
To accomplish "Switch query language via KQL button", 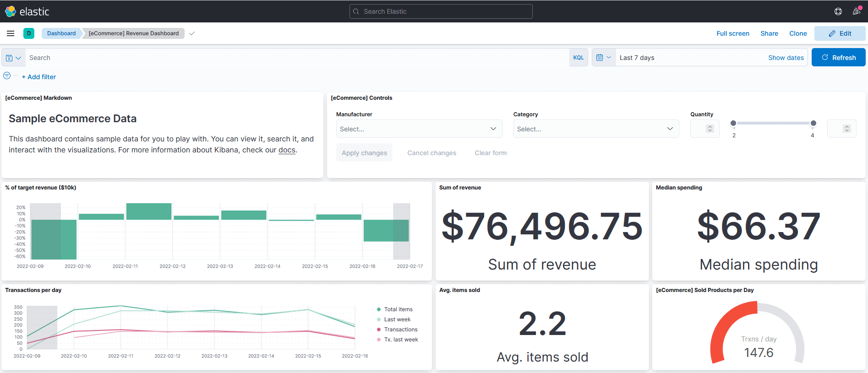I will pyautogui.click(x=579, y=58).
